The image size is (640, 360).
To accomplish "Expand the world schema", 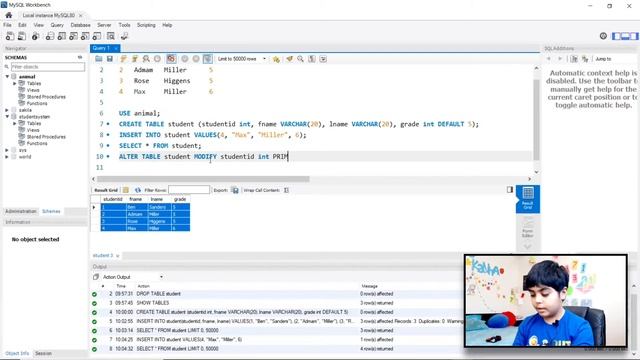I will pyautogui.click(x=7, y=157).
